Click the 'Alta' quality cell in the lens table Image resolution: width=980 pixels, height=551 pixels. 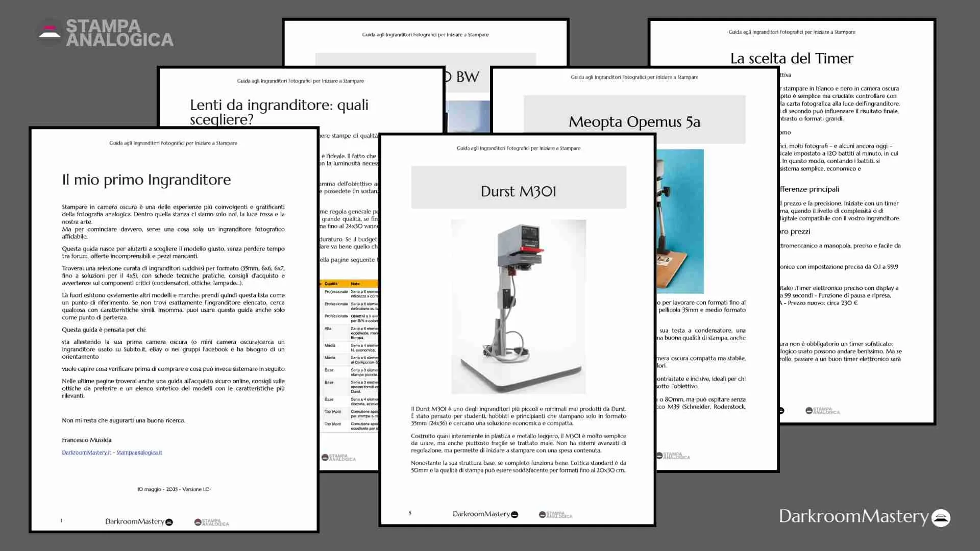(328, 329)
